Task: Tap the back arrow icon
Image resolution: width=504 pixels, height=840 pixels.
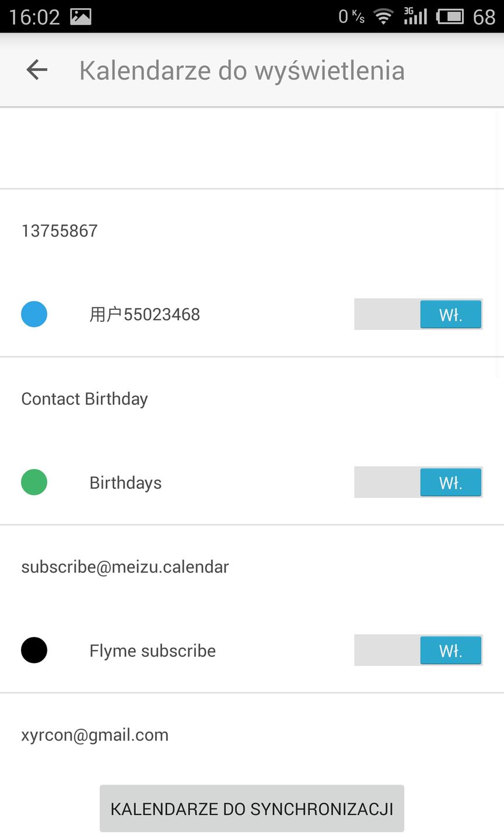Action: tap(37, 71)
